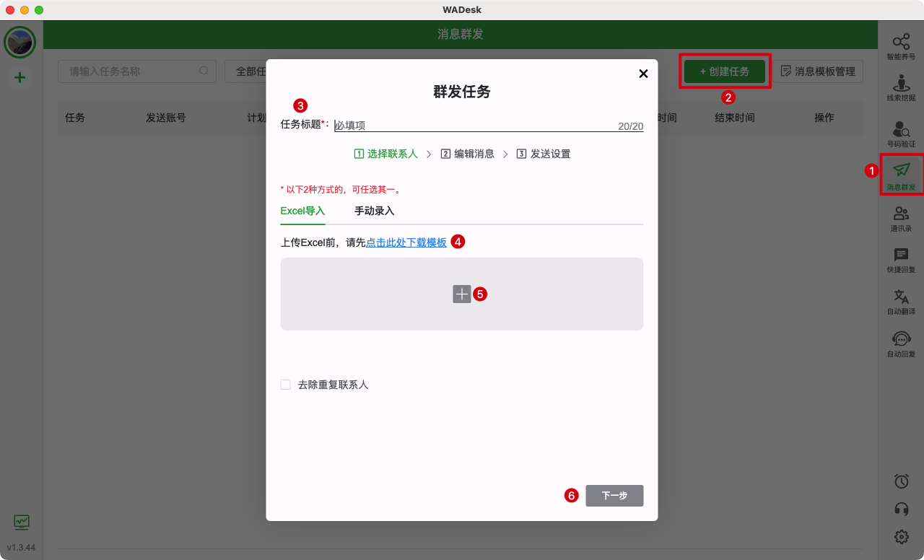Click search magnifier in task name box
Viewport: 924px width, 560px height.
point(204,71)
